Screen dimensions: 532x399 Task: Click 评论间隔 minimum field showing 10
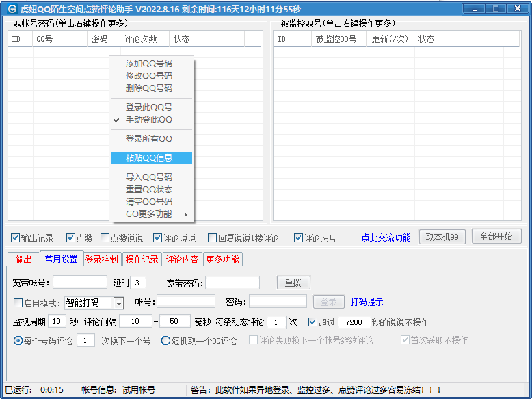[135, 321]
